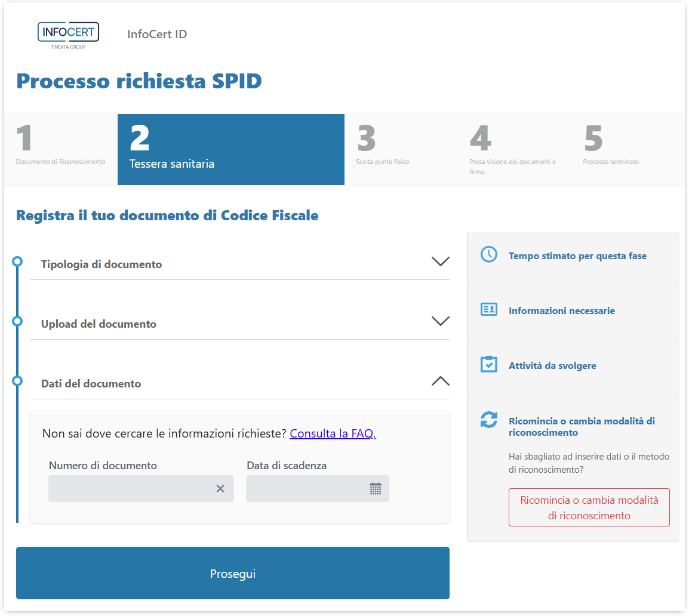This screenshot has height=616, width=689.
Task: Clear the Numero di documento field with X
Action: point(220,489)
